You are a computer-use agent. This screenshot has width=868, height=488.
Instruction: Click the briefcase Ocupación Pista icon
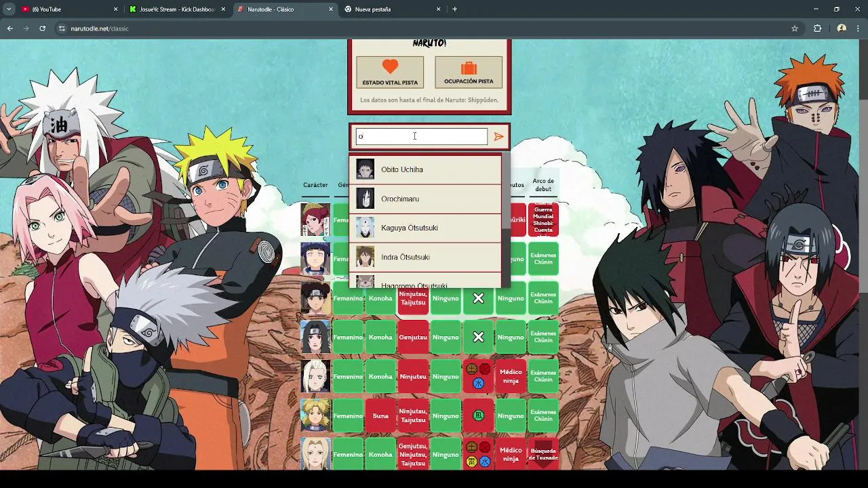tap(469, 68)
